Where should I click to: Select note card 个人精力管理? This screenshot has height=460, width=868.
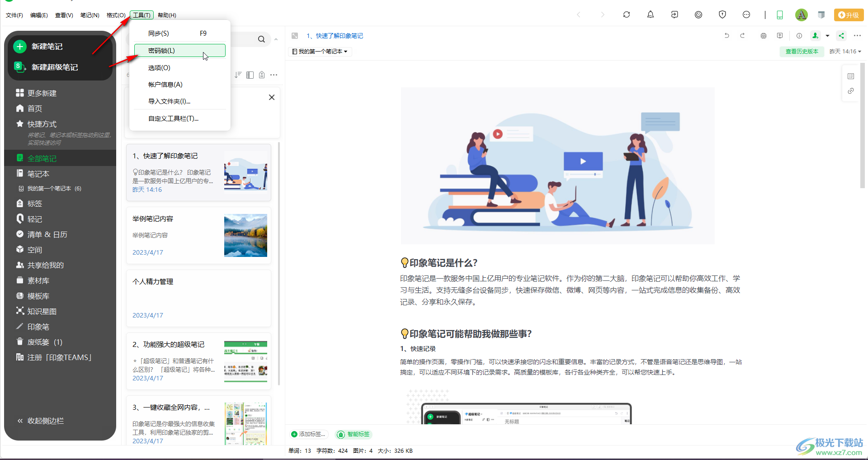click(198, 299)
